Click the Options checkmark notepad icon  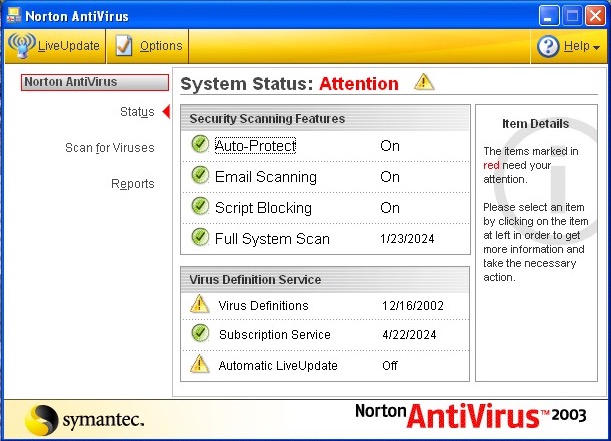tap(124, 46)
